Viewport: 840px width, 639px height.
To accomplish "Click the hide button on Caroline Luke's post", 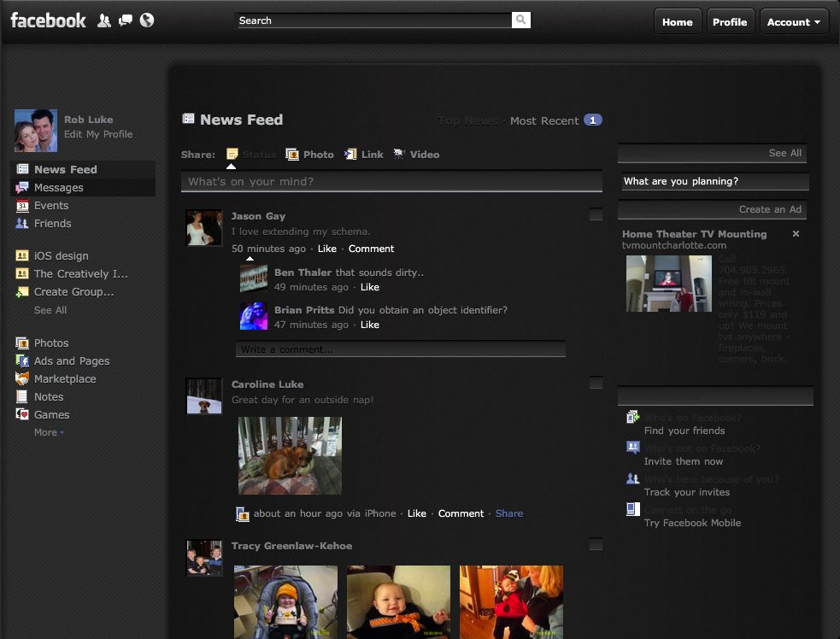I will tap(596, 383).
